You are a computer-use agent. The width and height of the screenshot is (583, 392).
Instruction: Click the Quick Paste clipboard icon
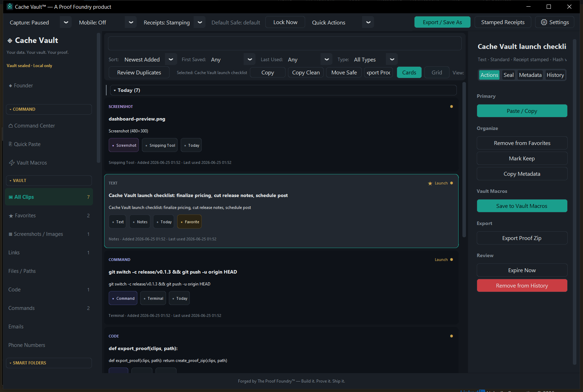[x=10, y=144]
